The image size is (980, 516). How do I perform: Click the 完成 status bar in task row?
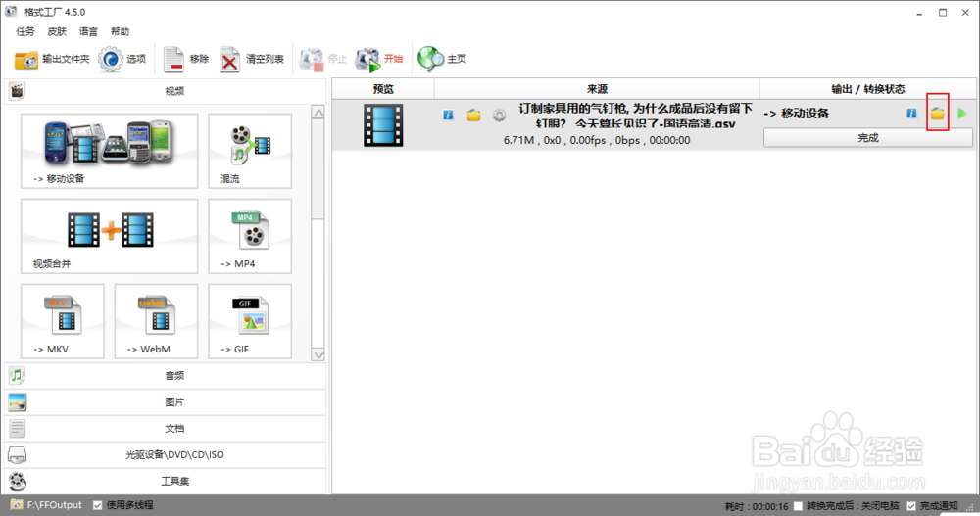[867, 138]
